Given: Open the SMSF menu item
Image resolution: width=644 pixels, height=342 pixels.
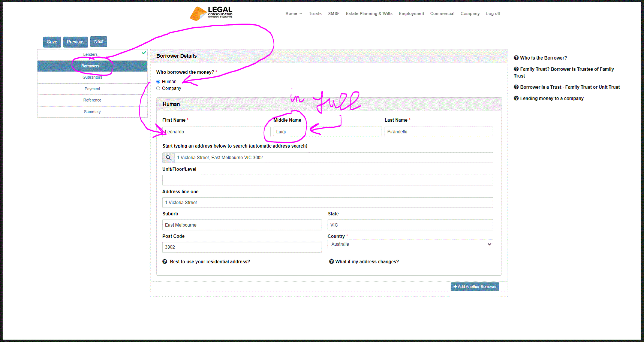Looking at the screenshot, I should pyautogui.click(x=334, y=13).
